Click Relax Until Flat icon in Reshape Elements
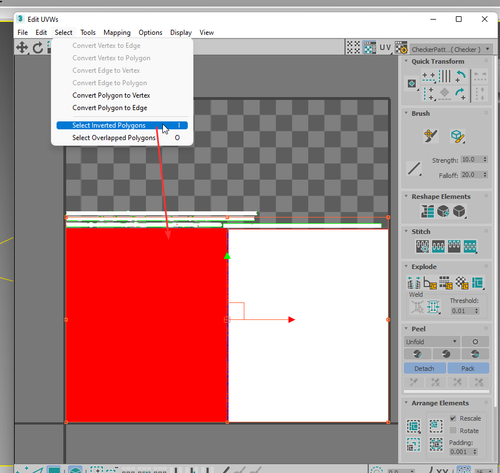This screenshot has height=473, width=500. 443,211
